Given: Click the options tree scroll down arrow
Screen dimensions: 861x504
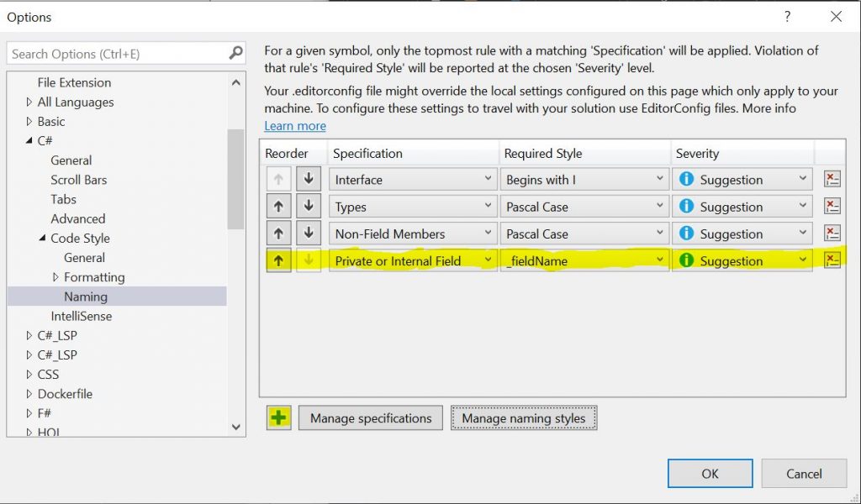Looking at the screenshot, I should tap(236, 427).
